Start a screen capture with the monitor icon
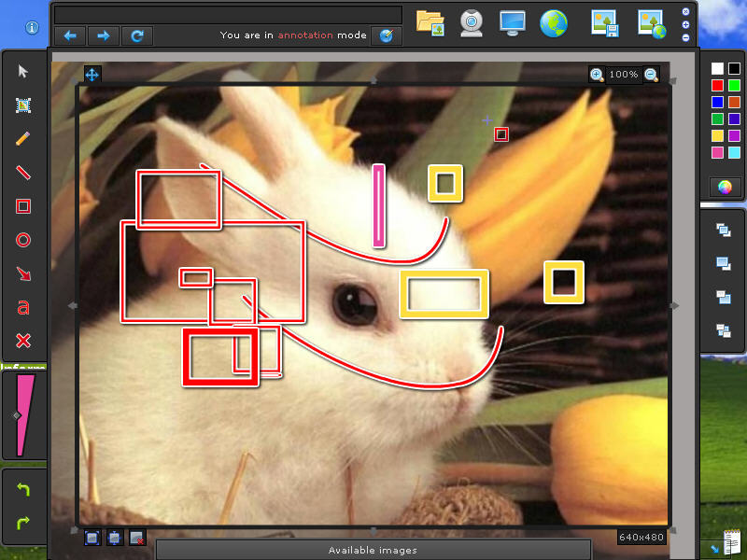The width and height of the screenshot is (747, 560). 514,24
